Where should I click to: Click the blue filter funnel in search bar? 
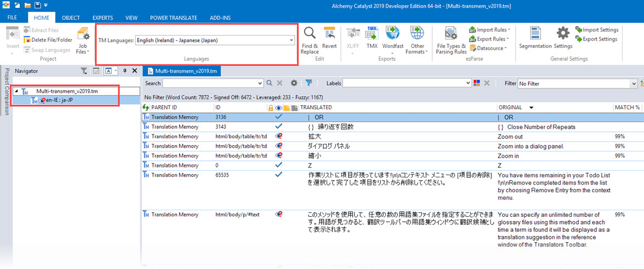tap(309, 83)
